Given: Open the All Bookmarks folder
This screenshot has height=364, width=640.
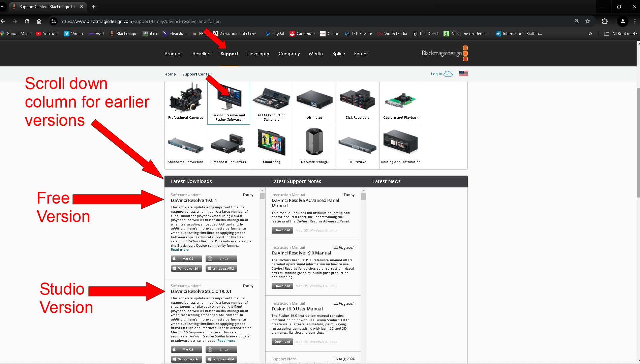Looking at the screenshot, I should [621, 34].
